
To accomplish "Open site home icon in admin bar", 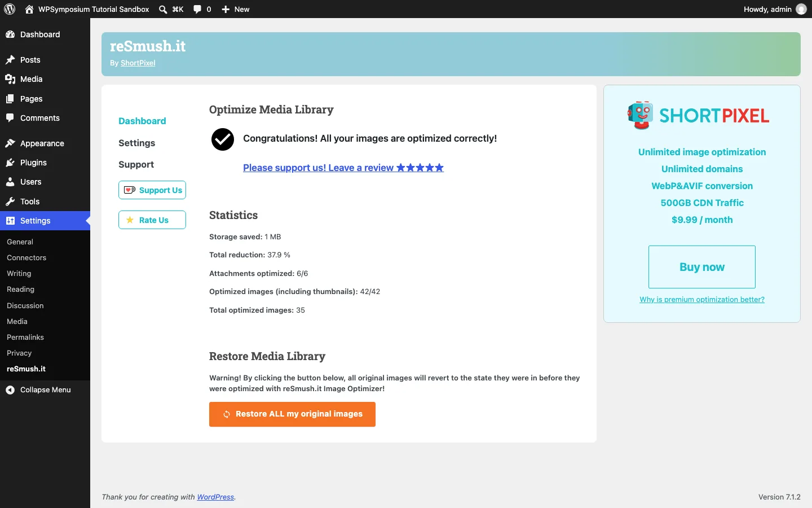I will 29,9.
